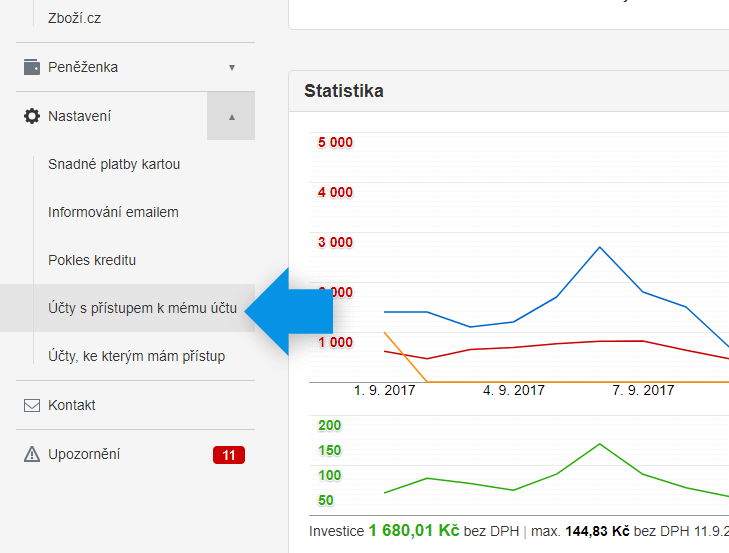Image resolution: width=729 pixels, height=553 pixels.
Task: Click the green 200 axis label
Action: tap(330, 425)
